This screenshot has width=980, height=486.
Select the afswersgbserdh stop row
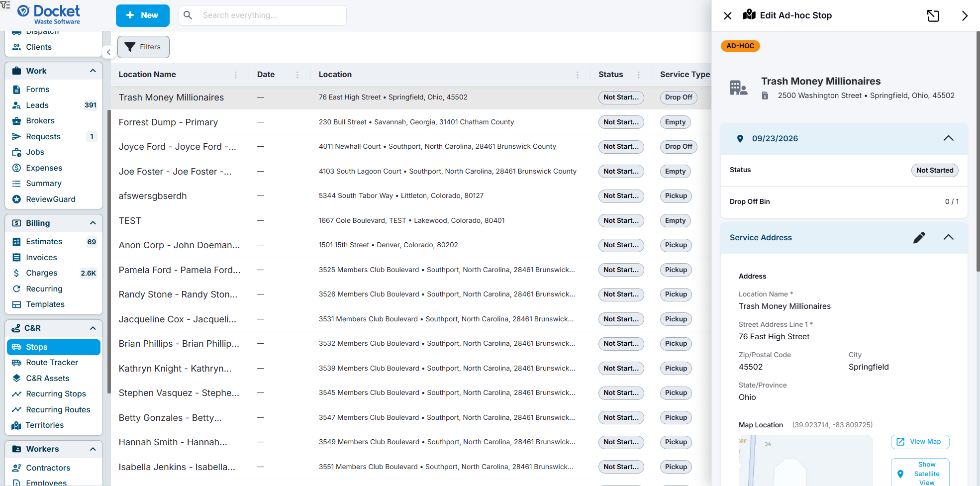(x=411, y=196)
